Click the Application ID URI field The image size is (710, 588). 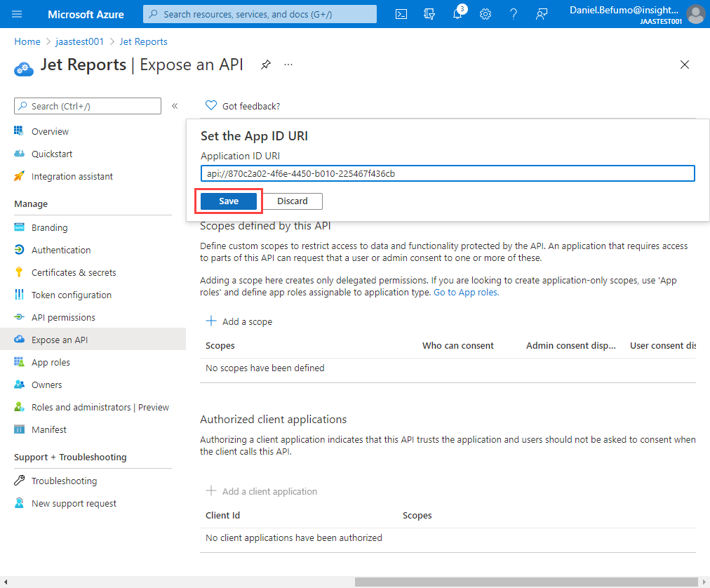(448, 173)
